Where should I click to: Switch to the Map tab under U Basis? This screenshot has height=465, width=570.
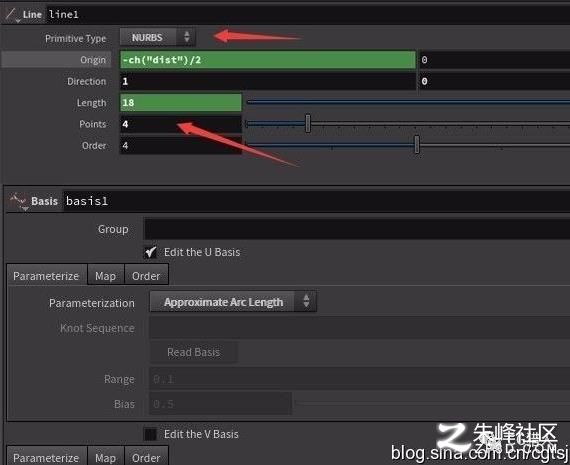(105, 276)
